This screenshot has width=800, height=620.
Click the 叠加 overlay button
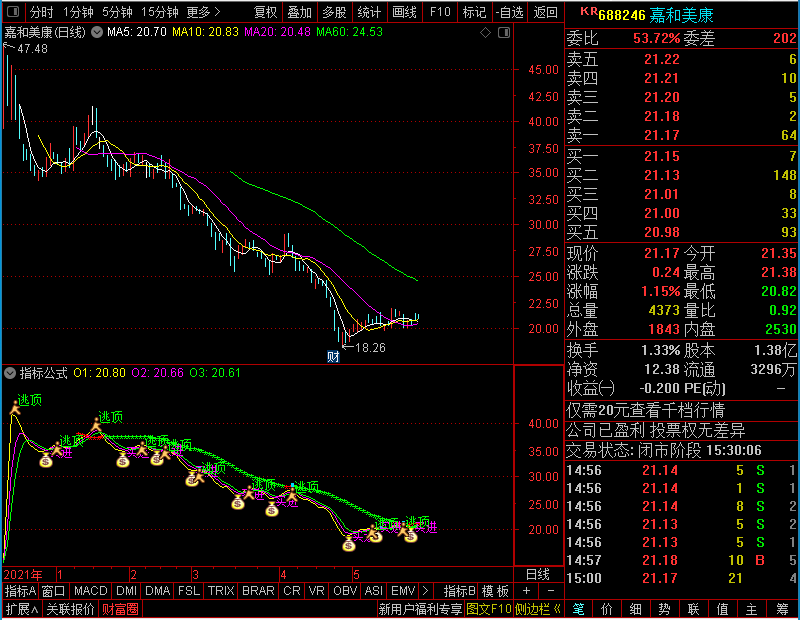coord(299,12)
